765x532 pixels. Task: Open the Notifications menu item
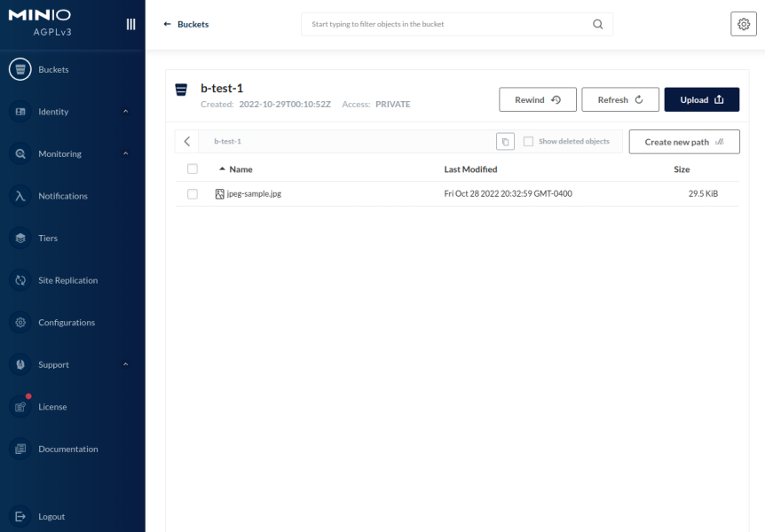coord(63,196)
